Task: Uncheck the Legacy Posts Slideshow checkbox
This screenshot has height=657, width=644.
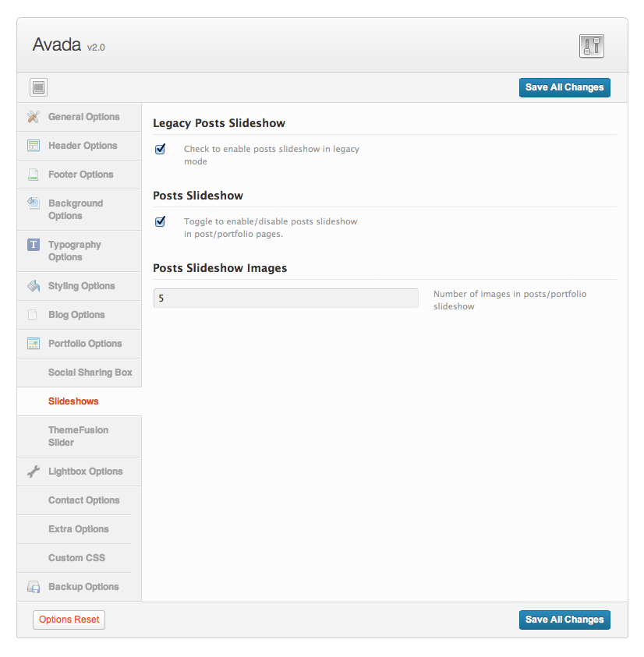Action: [x=161, y=149]
